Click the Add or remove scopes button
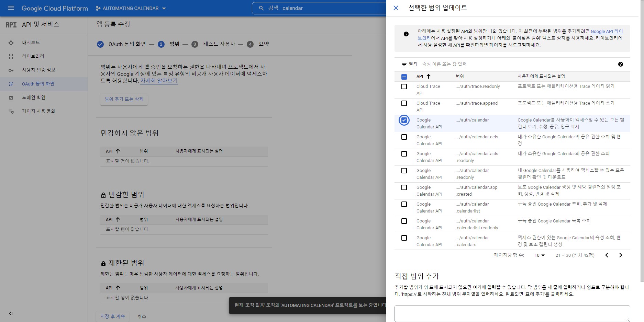644x322 pixels. tap(124, 99)
